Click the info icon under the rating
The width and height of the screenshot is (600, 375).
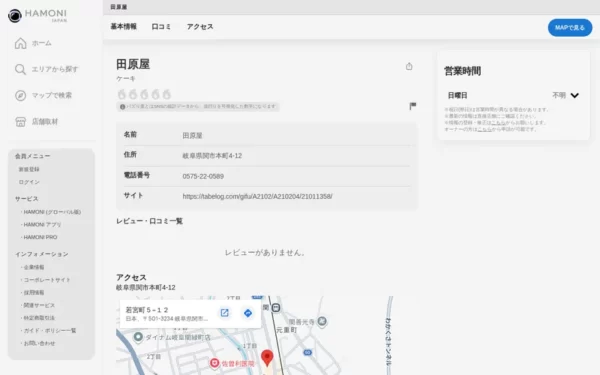click(x=122, y=107)
